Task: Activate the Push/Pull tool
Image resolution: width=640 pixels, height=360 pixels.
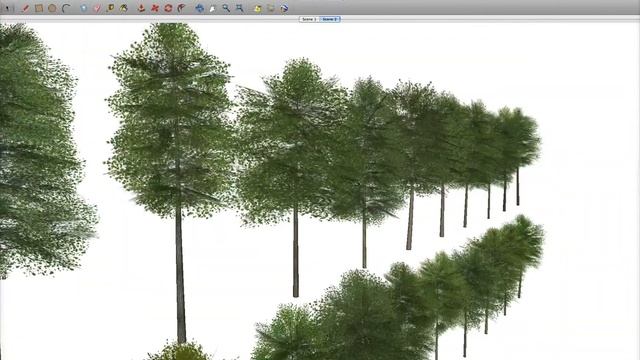Action: point(141,8)
